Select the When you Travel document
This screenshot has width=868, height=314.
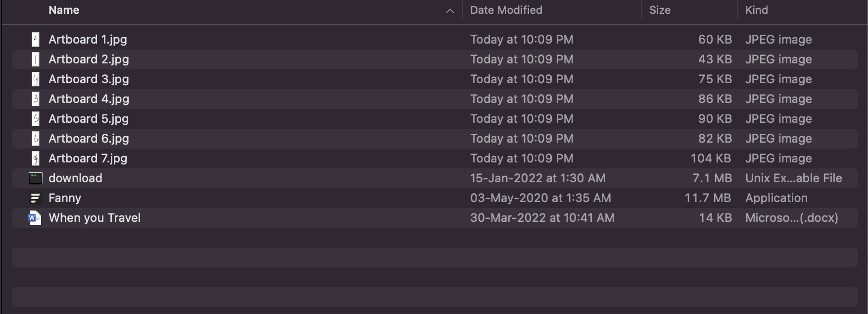(x=94, y=217)
